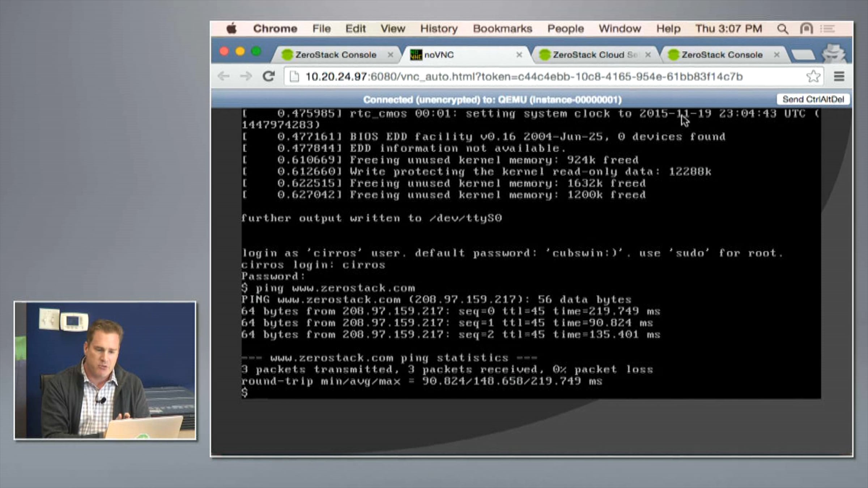This screenshot has height=488, width=868.
Task: Go back with the browser back arrow
Action: pos(224,76)
